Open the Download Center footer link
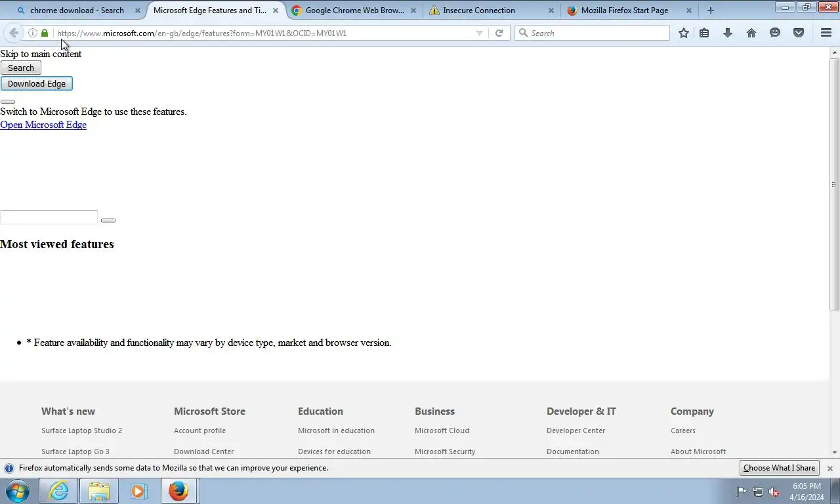 (x=203, y=451)
